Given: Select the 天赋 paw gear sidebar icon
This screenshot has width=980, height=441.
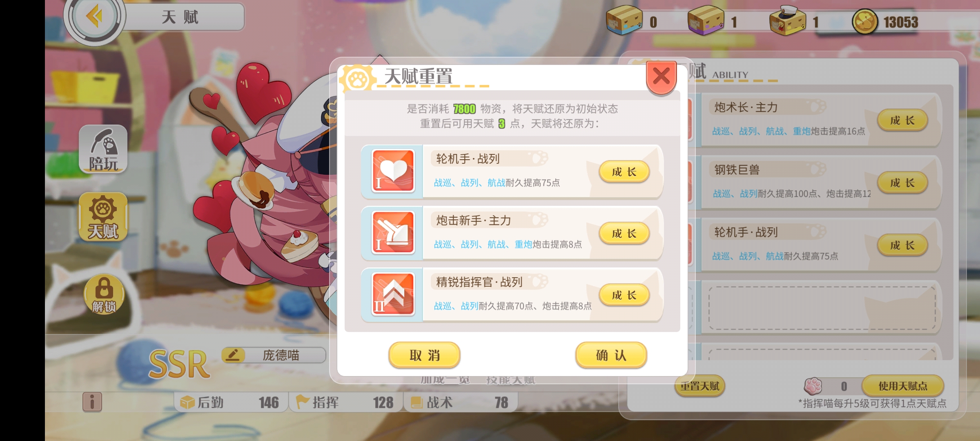Looking at the screenshot, I should (103, 217).
